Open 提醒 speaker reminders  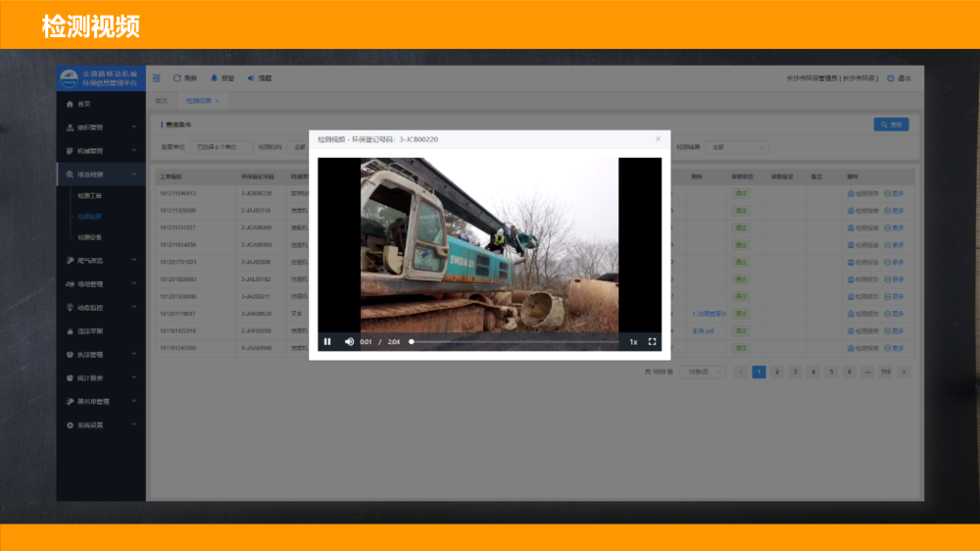pyautogui.click(x=251, y=78)
